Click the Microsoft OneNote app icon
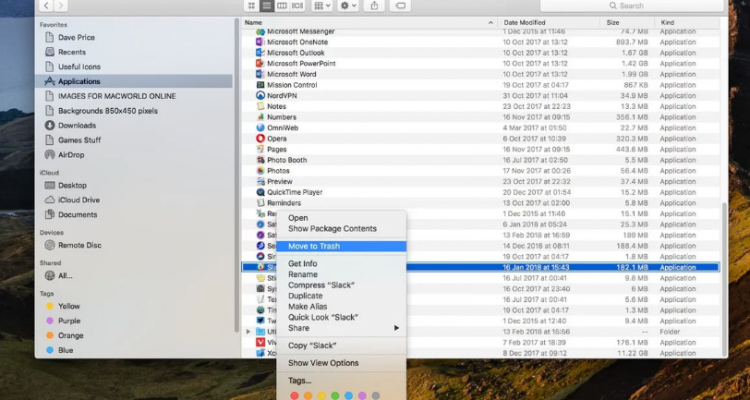750x400 pixels. [260, 42]
